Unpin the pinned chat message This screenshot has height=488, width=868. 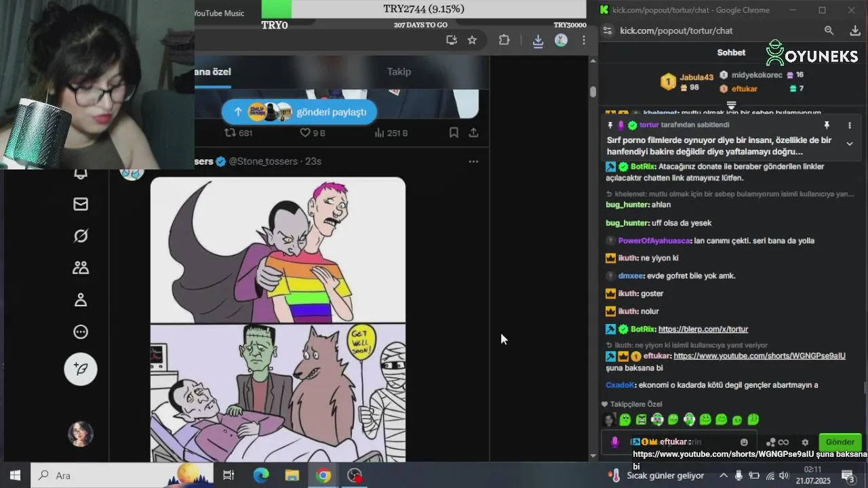pyautogui.click(x=827, y=125)
